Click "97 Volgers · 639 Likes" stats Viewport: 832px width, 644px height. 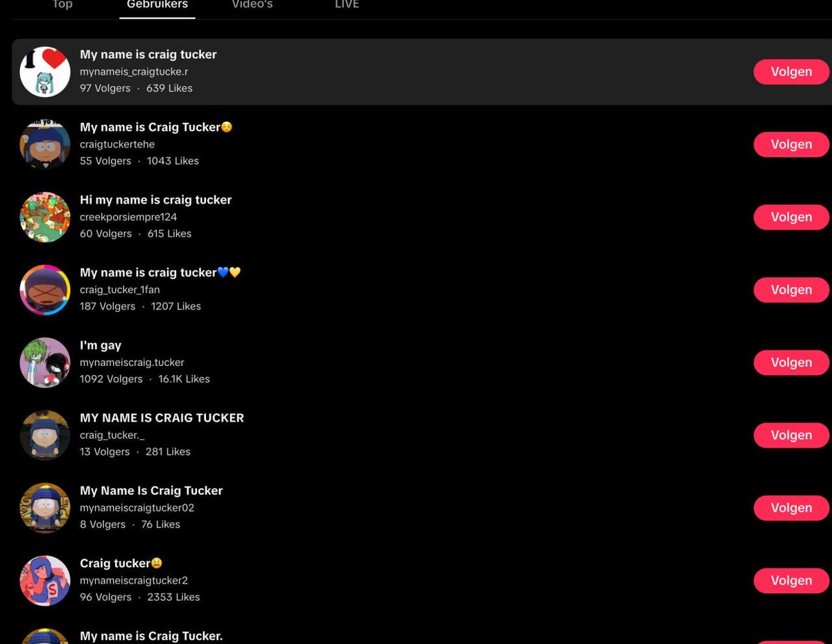[x=136, y=88]
